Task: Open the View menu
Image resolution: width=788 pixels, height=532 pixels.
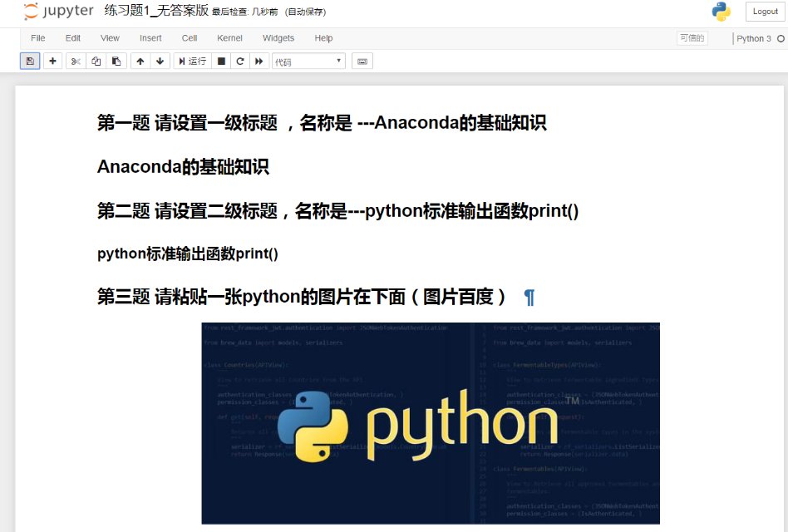Action: pyautogui.click(x=110, y=38)
